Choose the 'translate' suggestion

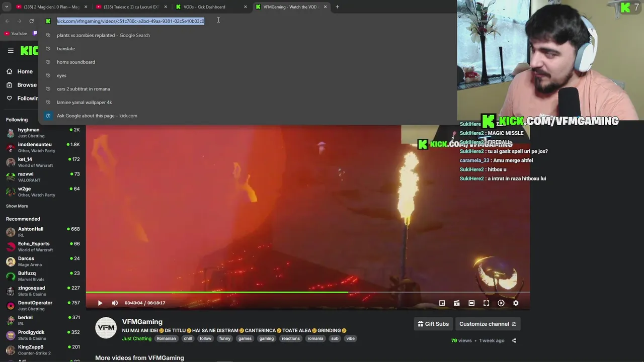click(x=248, y=49)
